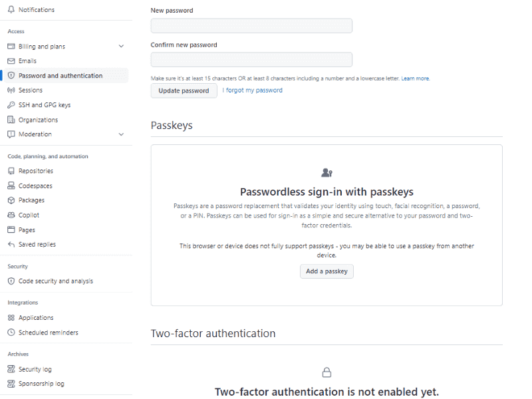Open the Repositories settings page
This screenshot has height=399, width=532.
pyautogui.click(x=35, y=171)
